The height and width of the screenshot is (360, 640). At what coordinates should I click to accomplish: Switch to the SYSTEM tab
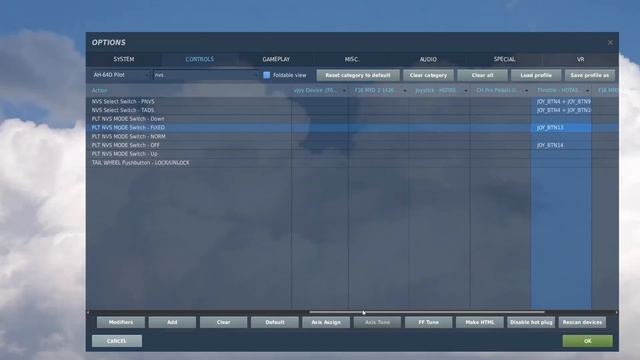(x=124, y=59)
